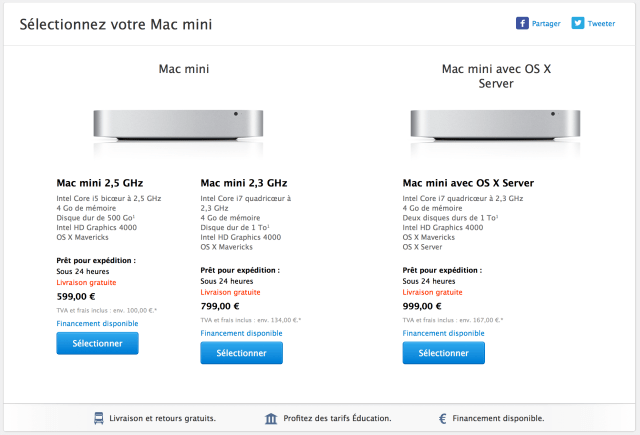Click the Facebook Partager icon

[521, 23]
